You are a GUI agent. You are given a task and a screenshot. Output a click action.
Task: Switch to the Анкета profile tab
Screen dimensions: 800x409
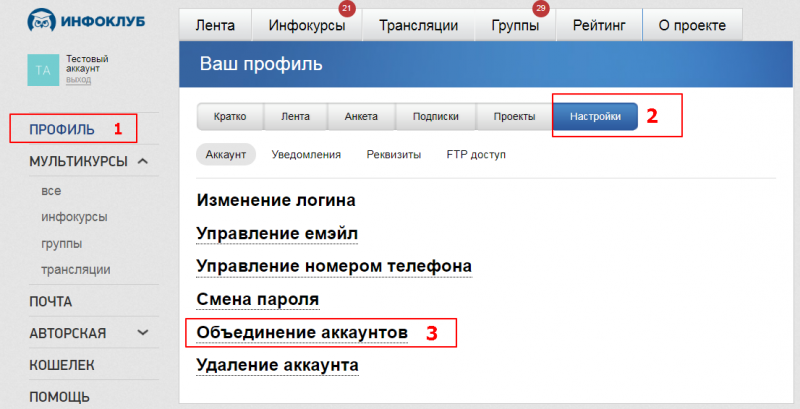361,116
